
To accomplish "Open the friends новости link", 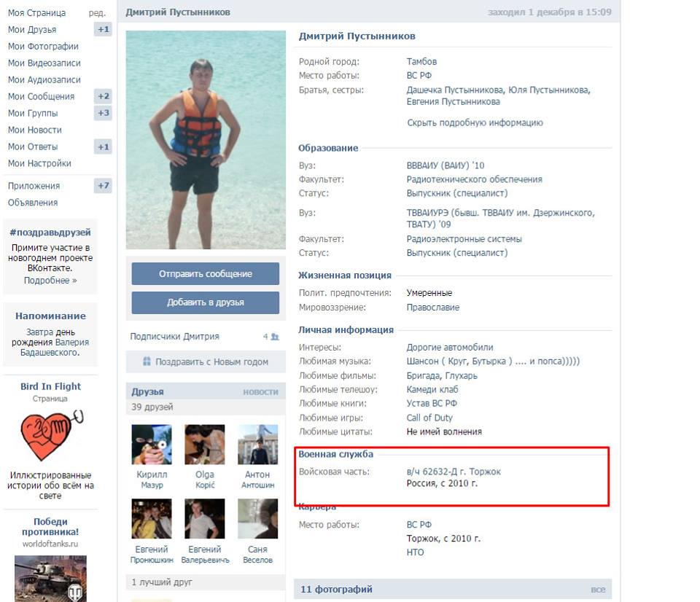I will click(x=261, y=392).
